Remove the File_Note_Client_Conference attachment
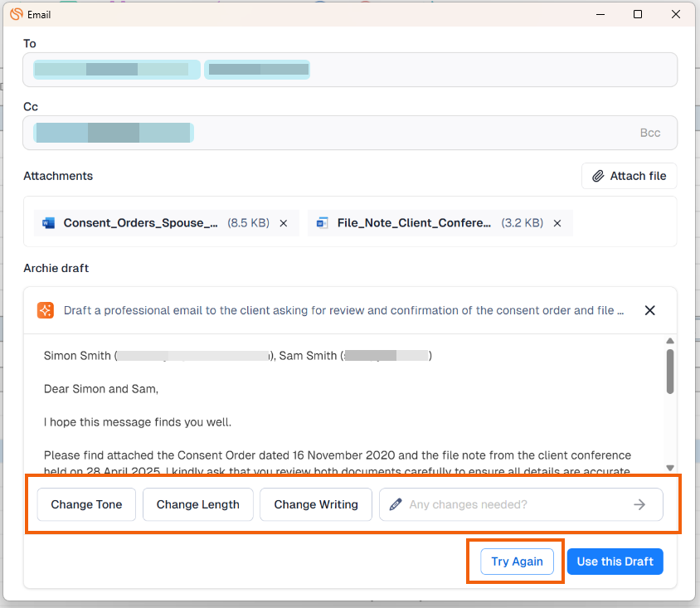700x608 pixels. click(x=557, y=223)
